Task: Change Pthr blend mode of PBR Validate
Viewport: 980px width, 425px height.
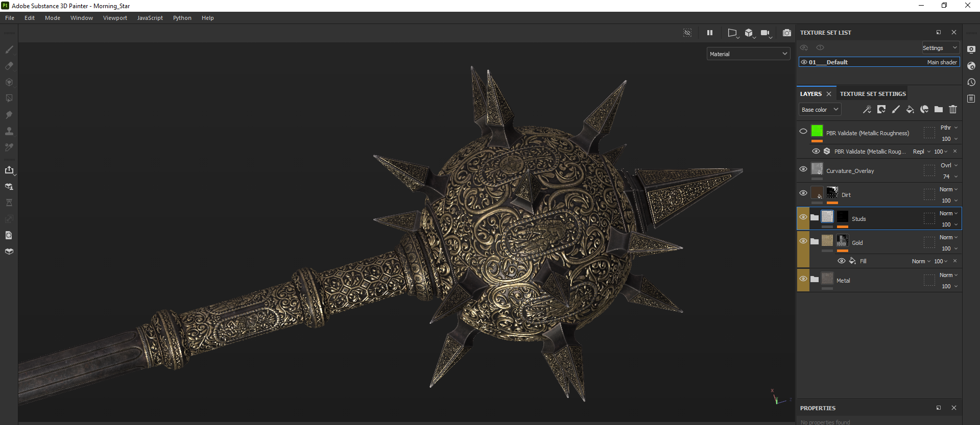Action: [x=949, y=128]
